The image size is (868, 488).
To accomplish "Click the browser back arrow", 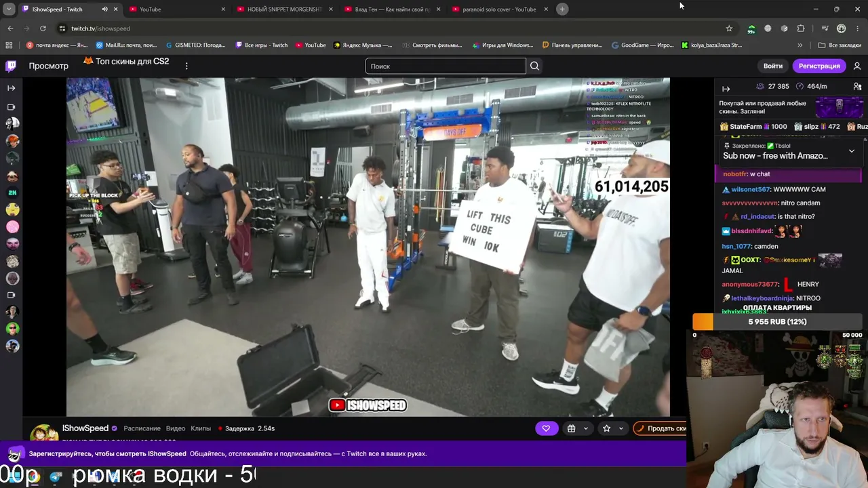I will click(10, 28).
